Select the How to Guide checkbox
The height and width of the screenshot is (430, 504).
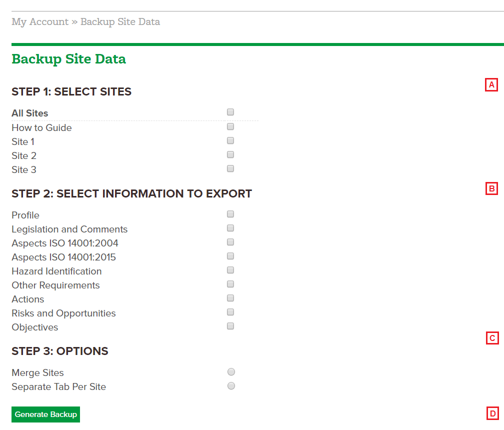coord(230,126)
